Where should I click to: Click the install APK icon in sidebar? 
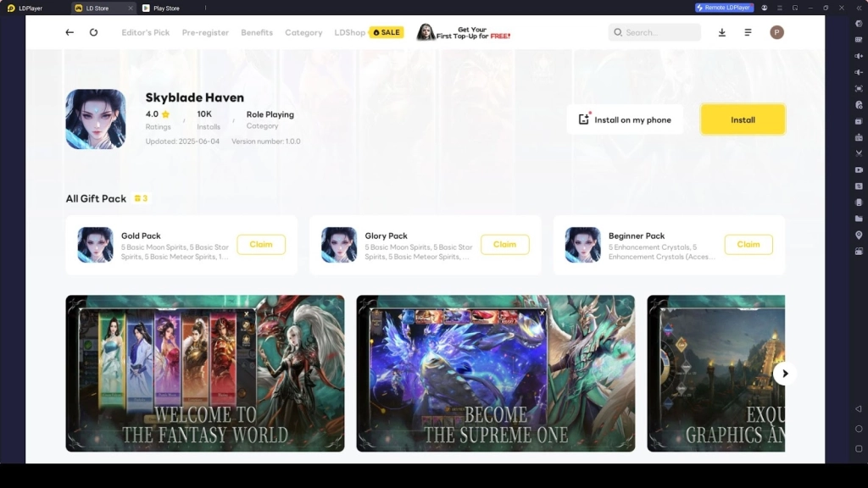[x=859, y=137]
